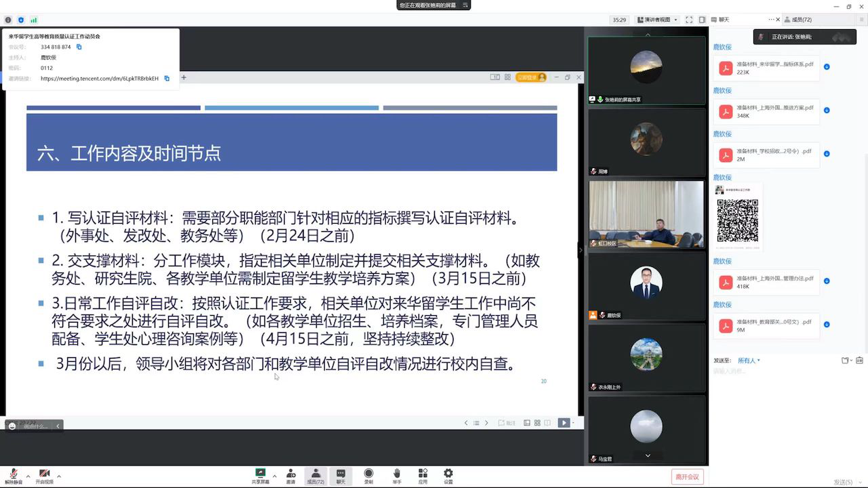Expand audio options arrow beside 解除静音
Viewport: 868px width, 488px height.
pyautogui.click(x=28, y=476)
